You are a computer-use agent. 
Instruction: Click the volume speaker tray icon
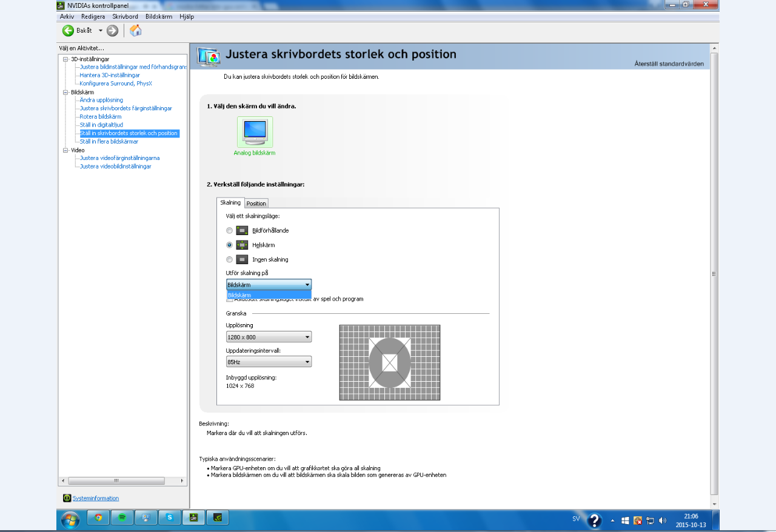[663, 520]
